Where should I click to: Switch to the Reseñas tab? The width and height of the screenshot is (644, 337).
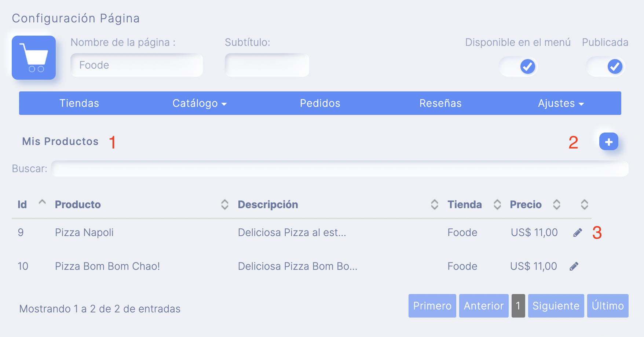point(440,103)
